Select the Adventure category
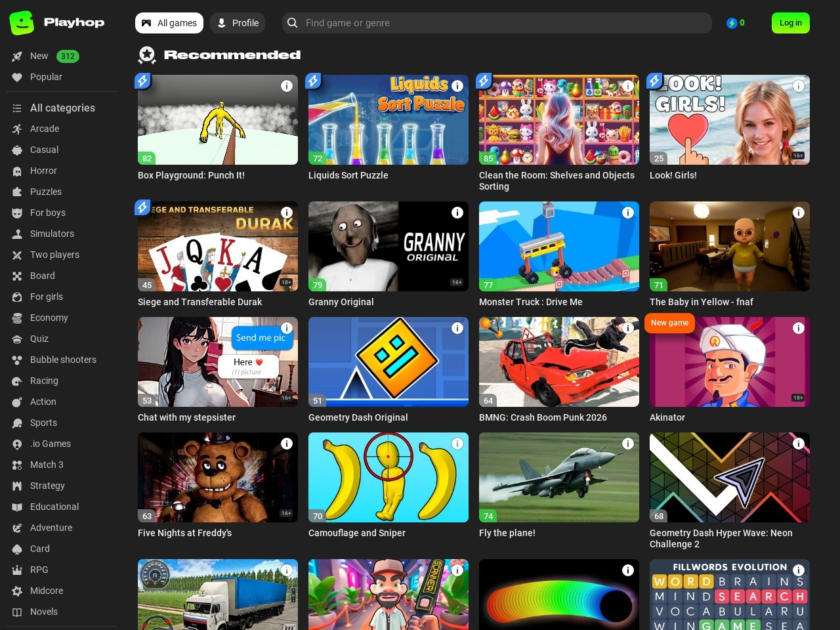 pyautogui.click(x=51, y=528)
